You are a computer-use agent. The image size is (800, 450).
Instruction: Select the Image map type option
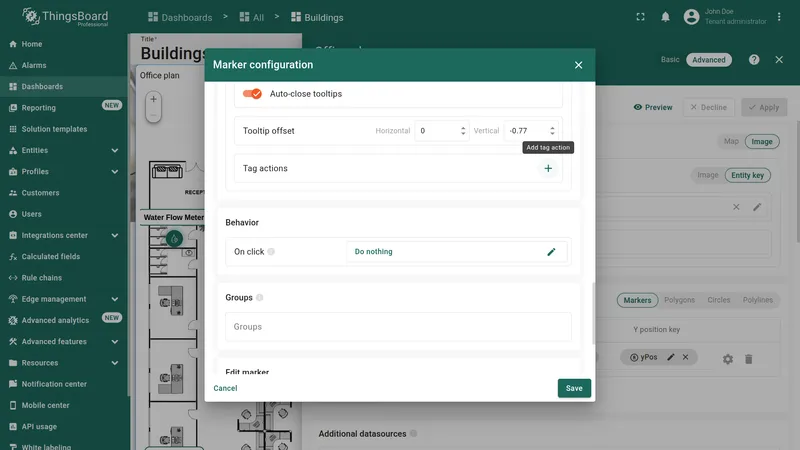point(762,141)
